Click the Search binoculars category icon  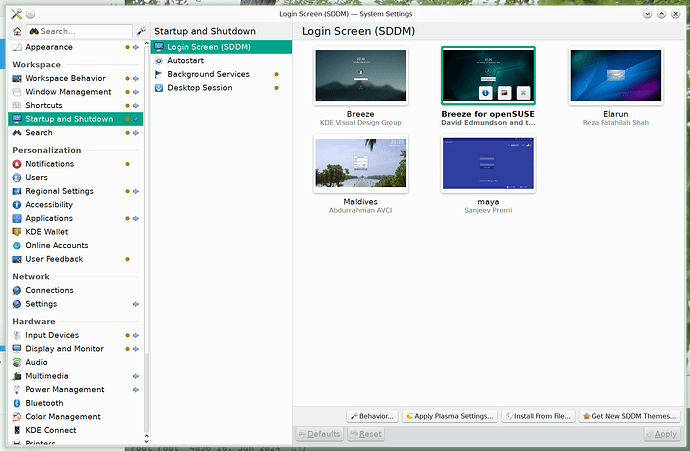(x=17, y=133)
